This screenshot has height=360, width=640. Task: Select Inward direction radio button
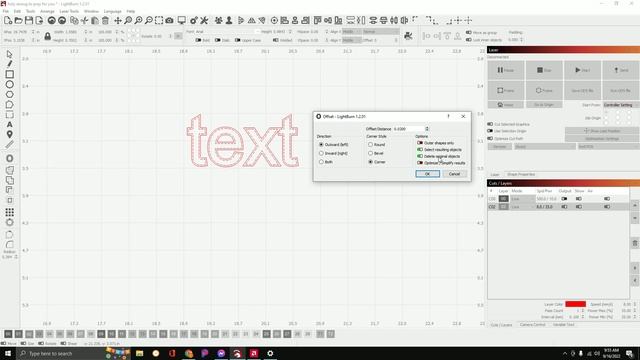(321, 153)
